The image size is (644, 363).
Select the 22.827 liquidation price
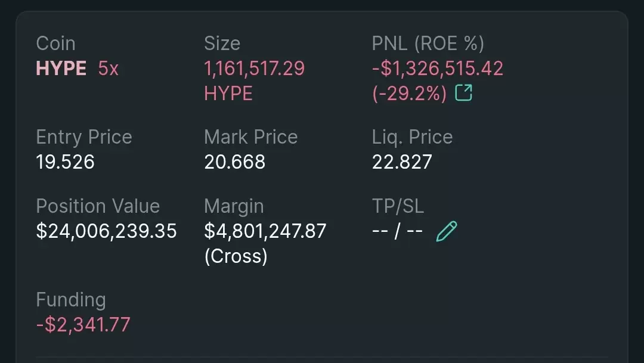coord(402,162)
